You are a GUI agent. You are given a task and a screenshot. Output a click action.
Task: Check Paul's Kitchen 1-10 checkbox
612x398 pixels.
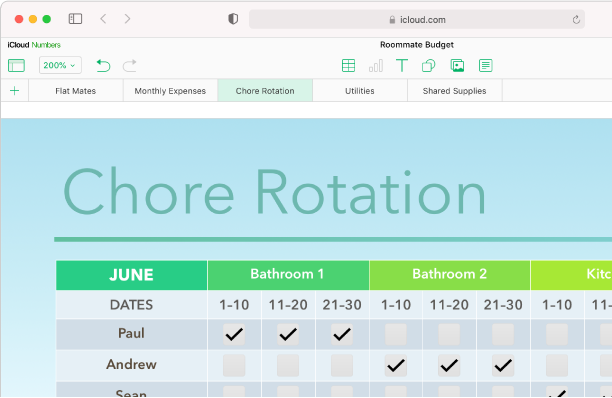pos(557,334)
